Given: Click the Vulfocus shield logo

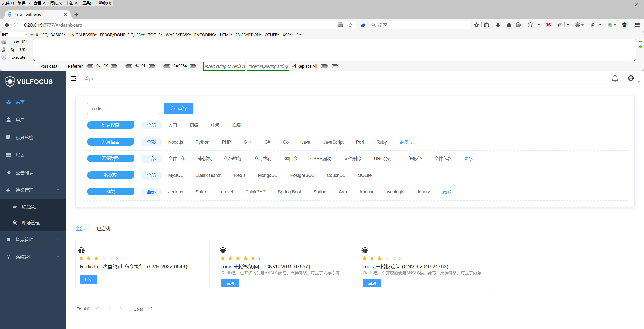Looking at the screenshot, I should [x=10, y=81].
